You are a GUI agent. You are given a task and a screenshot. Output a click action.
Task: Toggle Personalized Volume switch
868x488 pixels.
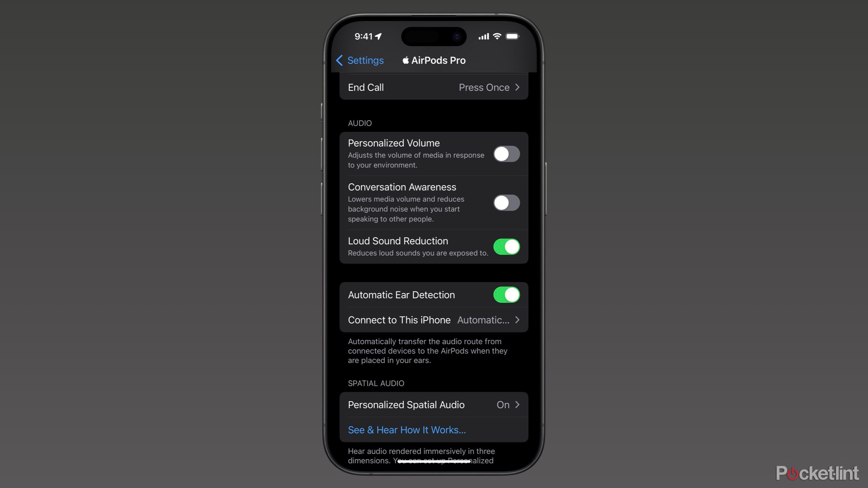pyautogui.click(x=506, y=154)
